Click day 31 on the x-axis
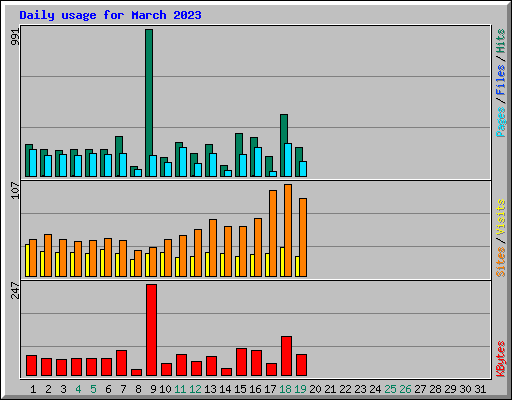The width and height of the screenshot is (512, 400). click(480, 389)
